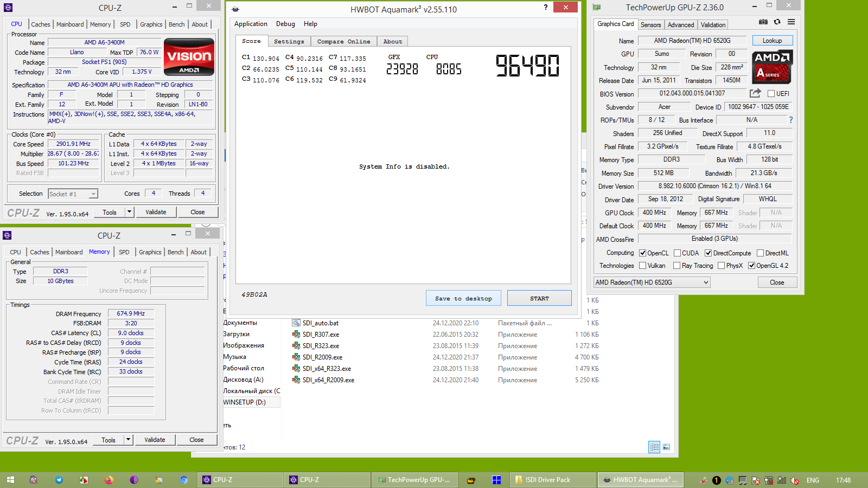The width and height of the screenshot is (868, 488).
Task: Switch Explorer to details view icon
Action: coord(654,447)
